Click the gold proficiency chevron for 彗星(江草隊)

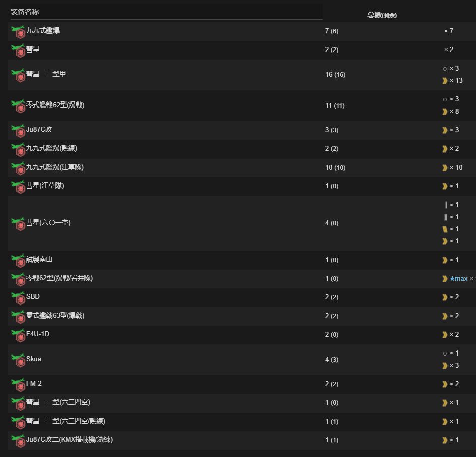click(x=445, y=186)
